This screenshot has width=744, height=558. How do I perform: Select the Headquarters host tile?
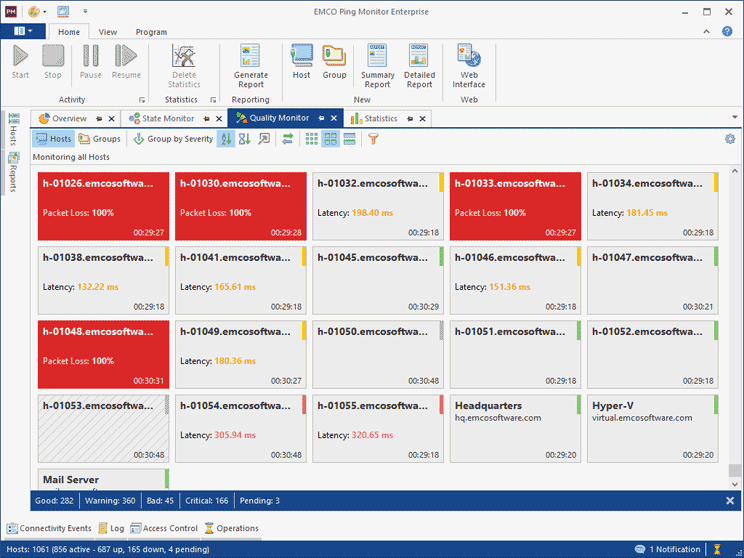pyautogui.click(x=512, y=427)
